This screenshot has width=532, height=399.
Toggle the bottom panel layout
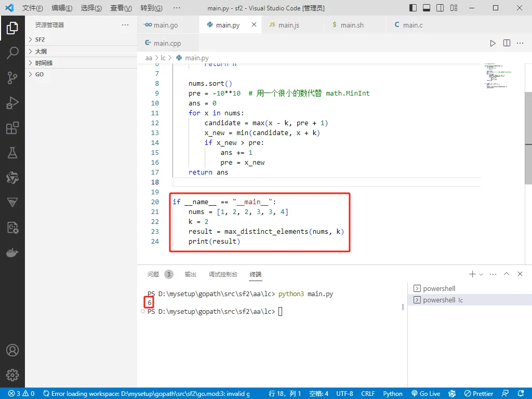tap(427, 8)
